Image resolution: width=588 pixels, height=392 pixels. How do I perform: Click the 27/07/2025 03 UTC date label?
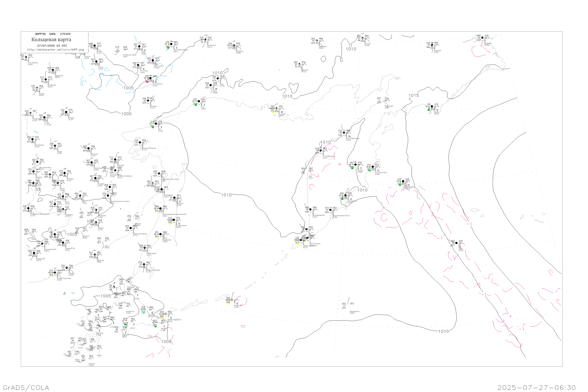pos(52,46)
